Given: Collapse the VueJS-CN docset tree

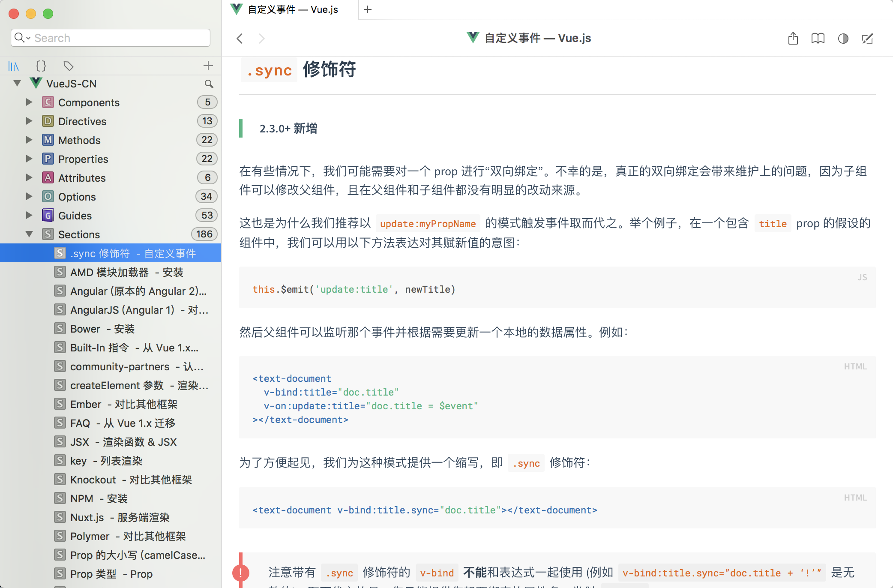Looking at the screenshot, I should point(17,84).
